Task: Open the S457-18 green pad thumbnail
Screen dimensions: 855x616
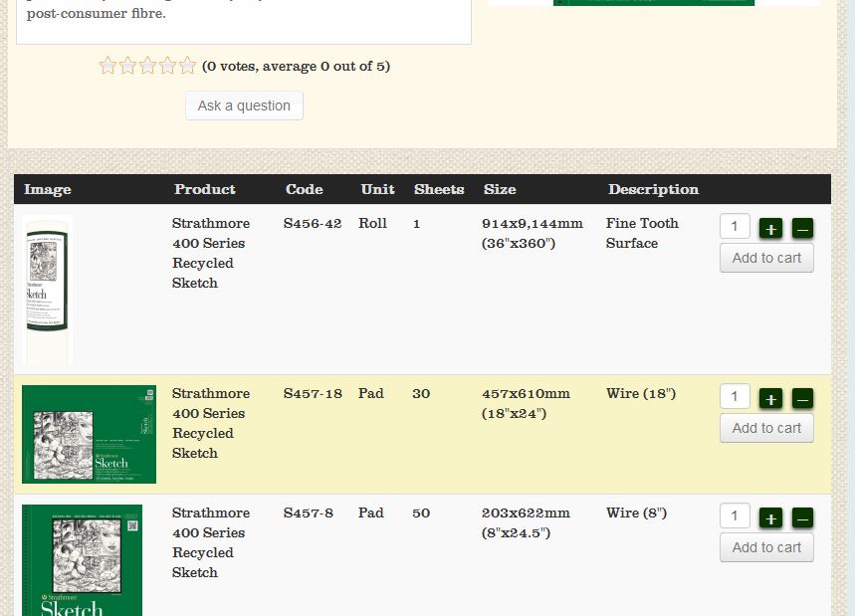Action: pyautogui.click(x=89, y=434)
